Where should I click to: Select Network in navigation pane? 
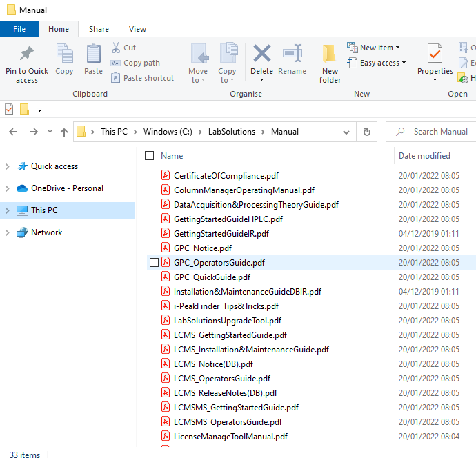46,232
